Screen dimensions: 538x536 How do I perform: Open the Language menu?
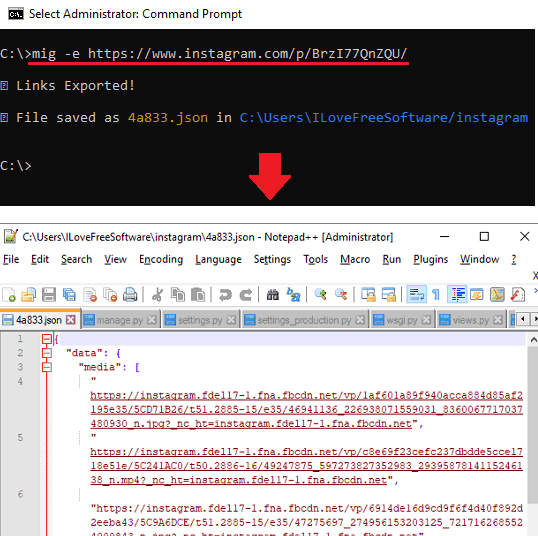pos(218,259)
